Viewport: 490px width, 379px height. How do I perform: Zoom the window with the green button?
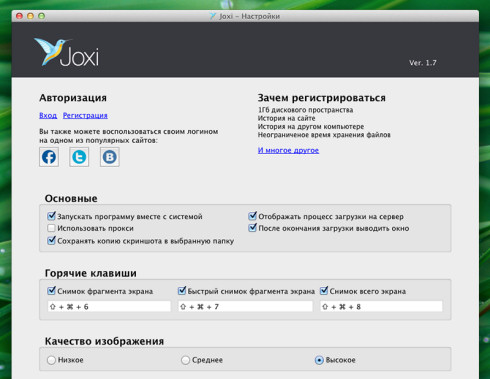[41, 16]
